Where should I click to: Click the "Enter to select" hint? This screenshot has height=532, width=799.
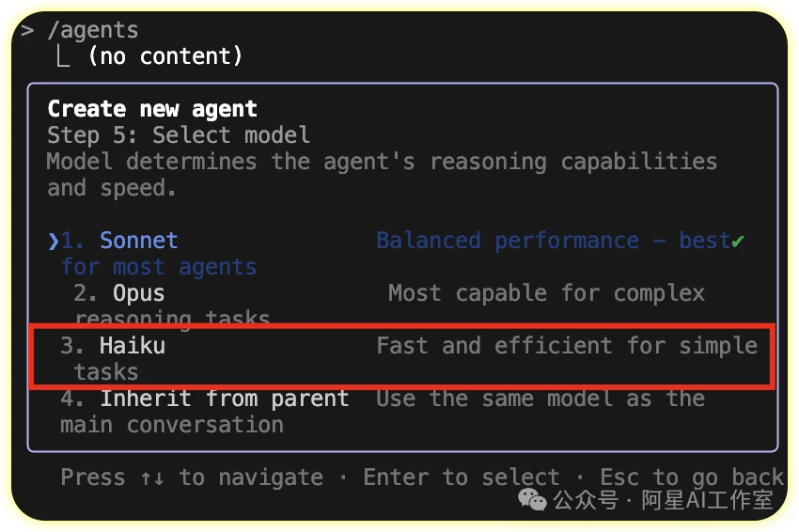coord(461,477)
